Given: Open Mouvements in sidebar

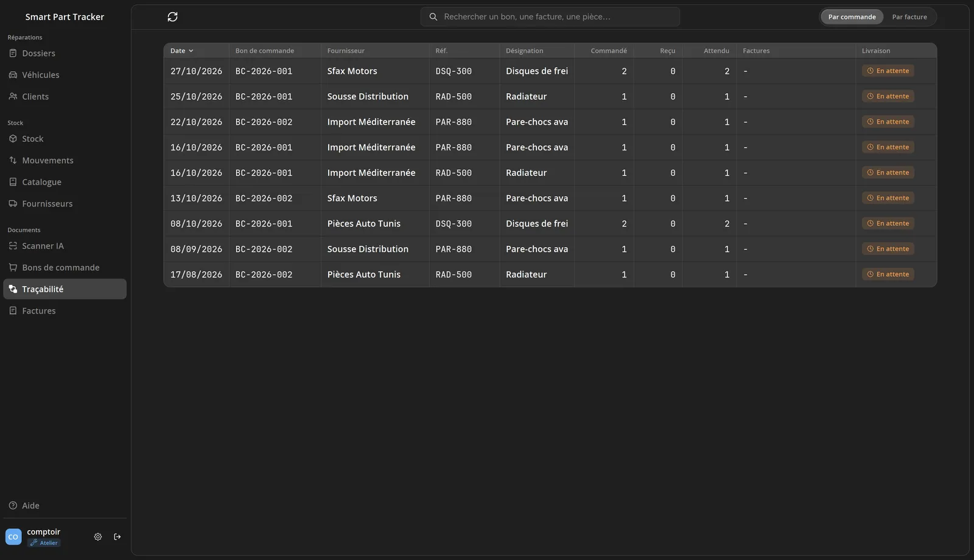Looking at the screenshot, I should pos(65,161).
